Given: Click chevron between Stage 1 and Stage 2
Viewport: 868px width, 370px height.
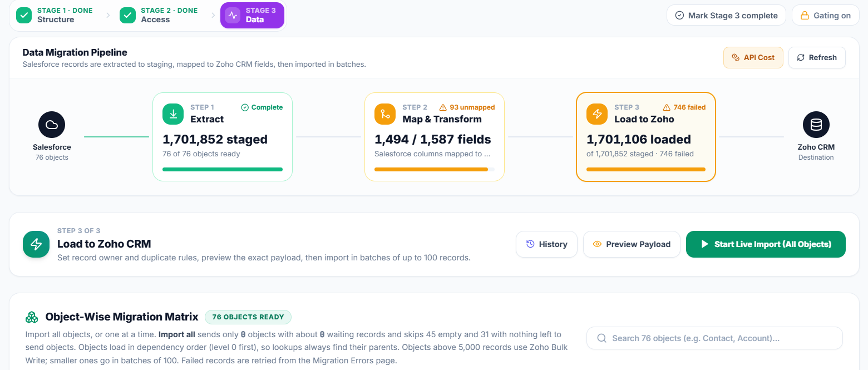Looking at the screenshot, I should click(x=108, y=16).
